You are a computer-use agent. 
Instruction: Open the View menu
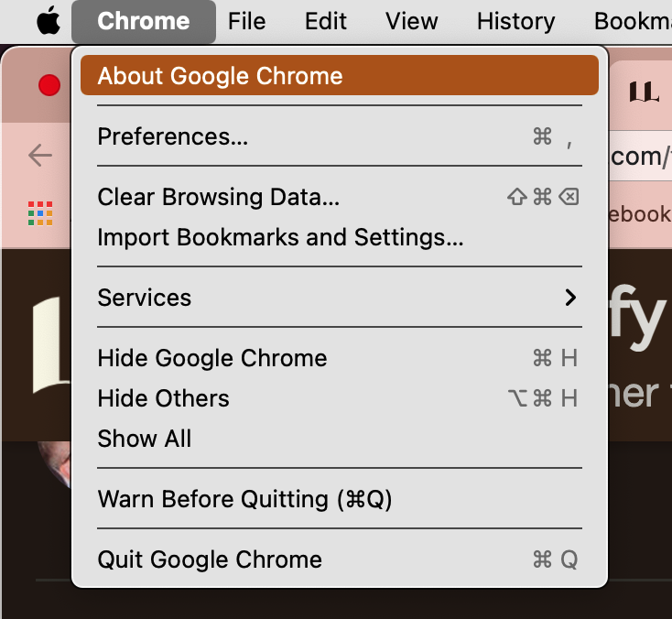point(412,21)
